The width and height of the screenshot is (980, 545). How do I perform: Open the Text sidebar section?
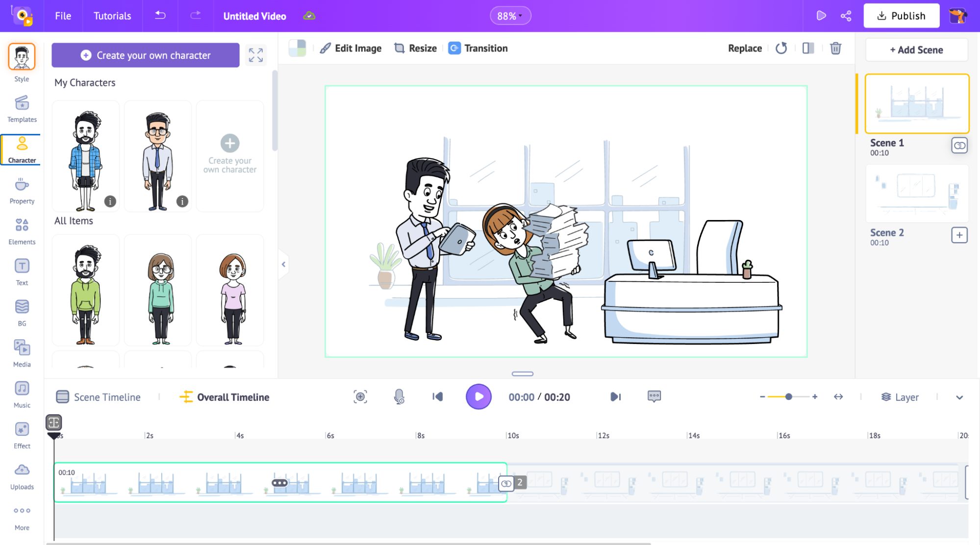pyautogui.click(x=22, y=272)
